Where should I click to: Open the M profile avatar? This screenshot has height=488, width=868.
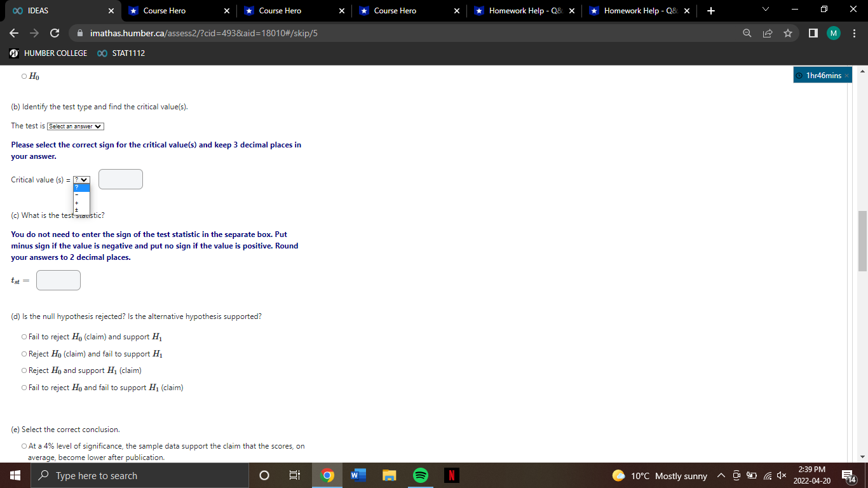[834, 33]
